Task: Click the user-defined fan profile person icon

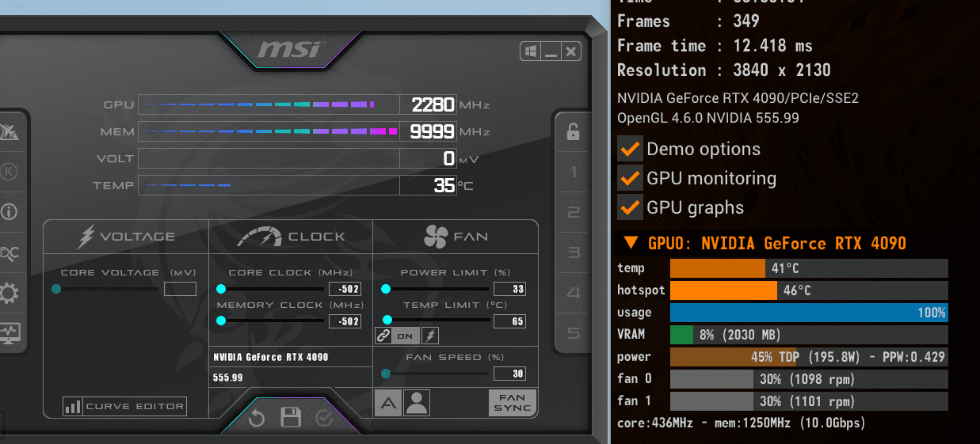Action: tap(416, 403)
